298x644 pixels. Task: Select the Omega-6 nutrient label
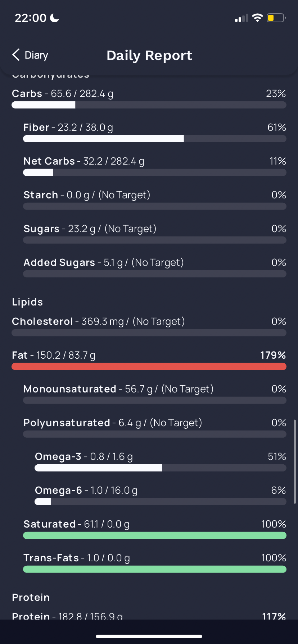click(x=58, y=490)
